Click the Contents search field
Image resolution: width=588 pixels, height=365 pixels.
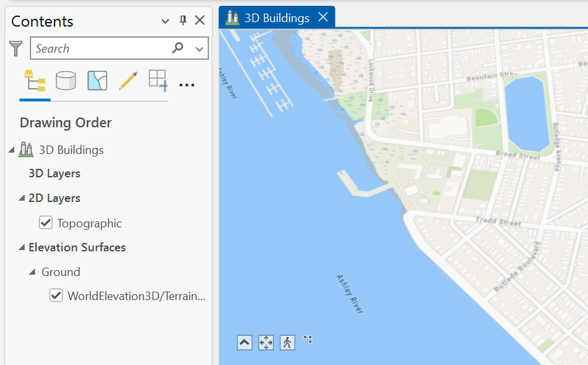(x=101, y=48)
